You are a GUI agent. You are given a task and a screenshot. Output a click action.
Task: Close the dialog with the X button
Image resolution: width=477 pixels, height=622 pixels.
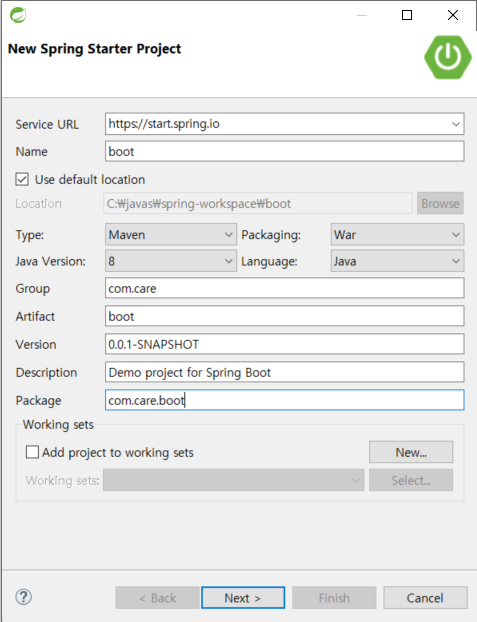click(x=453, y=15)
